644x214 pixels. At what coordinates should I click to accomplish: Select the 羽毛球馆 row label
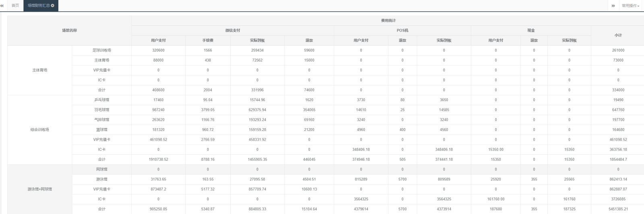101,110
